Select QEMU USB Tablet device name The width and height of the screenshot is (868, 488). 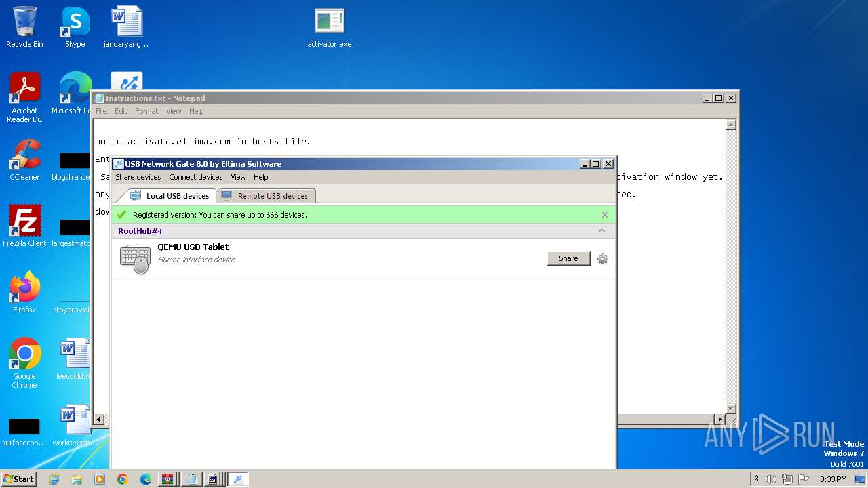(x=193, y=247)
